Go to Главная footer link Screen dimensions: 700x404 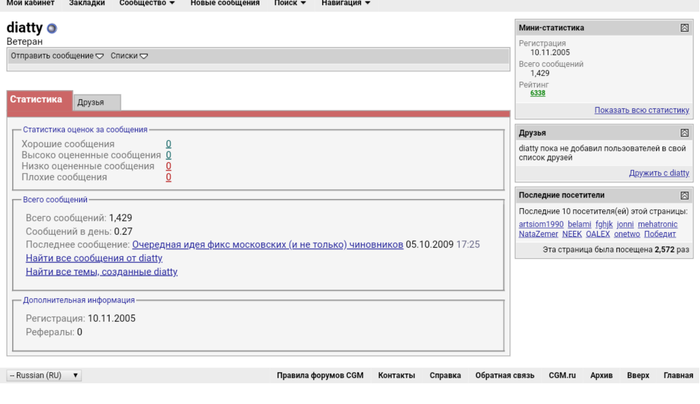678,375
